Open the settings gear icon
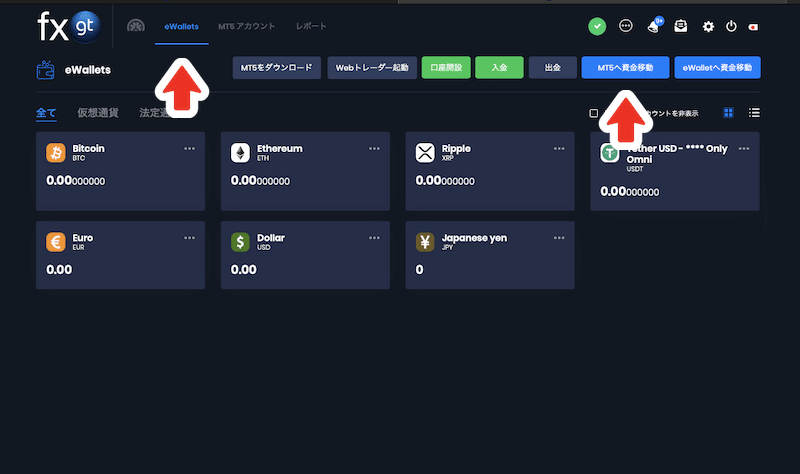 point(708,27)
